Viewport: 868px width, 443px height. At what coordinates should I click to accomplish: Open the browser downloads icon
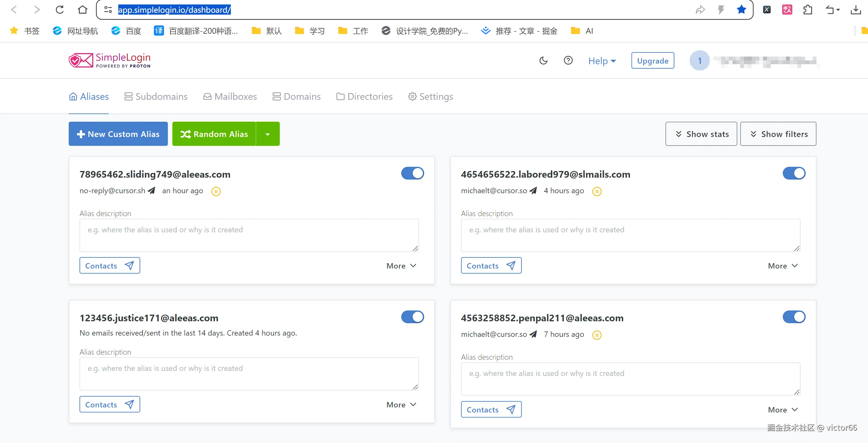point(855,10)
